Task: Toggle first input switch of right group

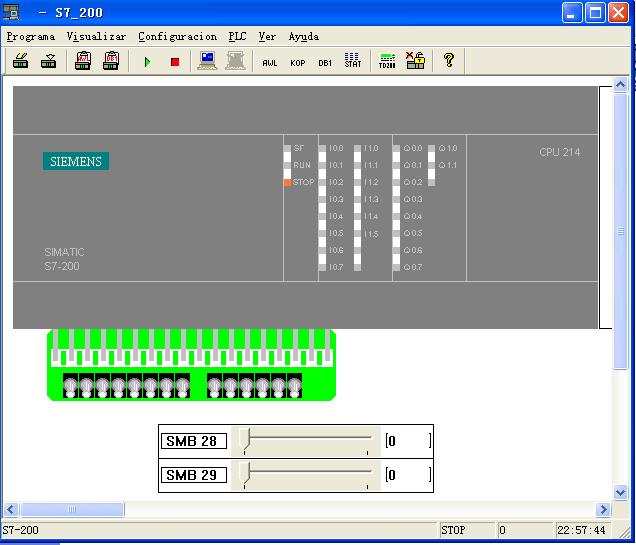Action: [x=214, y=386]
